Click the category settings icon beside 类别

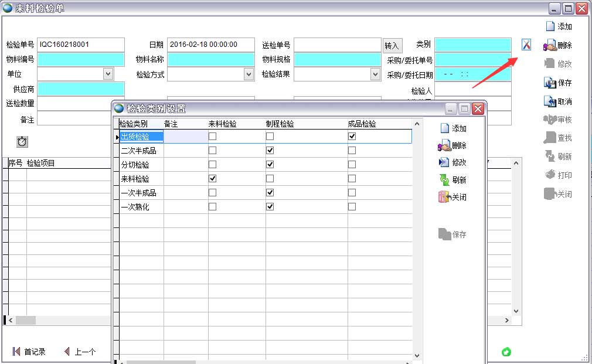coord(526,45)
